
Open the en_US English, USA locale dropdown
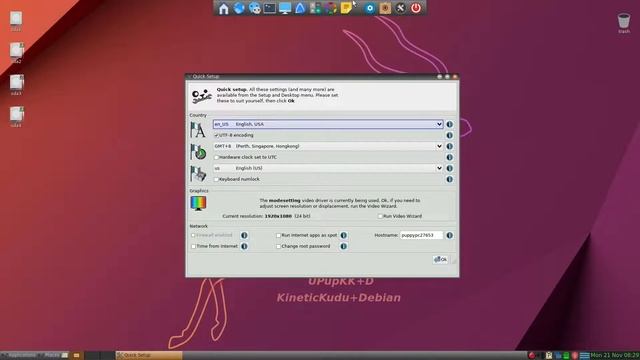point(328,124)
